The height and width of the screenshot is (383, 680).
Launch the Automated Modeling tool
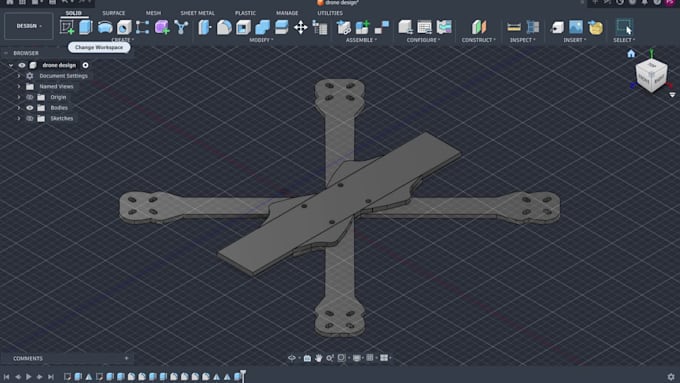coord(181,27)
